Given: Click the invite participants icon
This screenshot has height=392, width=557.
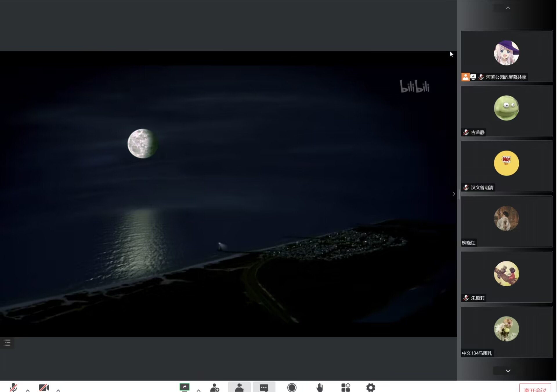Looking at the screenshot, I should pos(215,388).
